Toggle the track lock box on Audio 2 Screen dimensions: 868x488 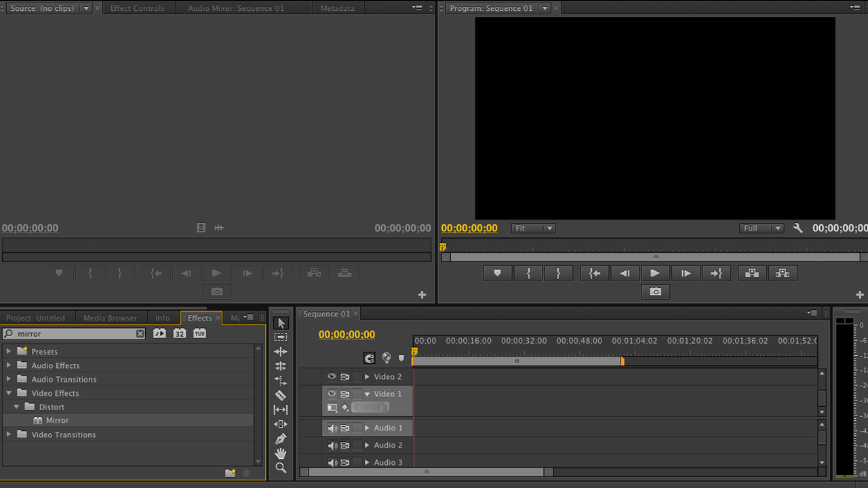[x=357, y=445]
